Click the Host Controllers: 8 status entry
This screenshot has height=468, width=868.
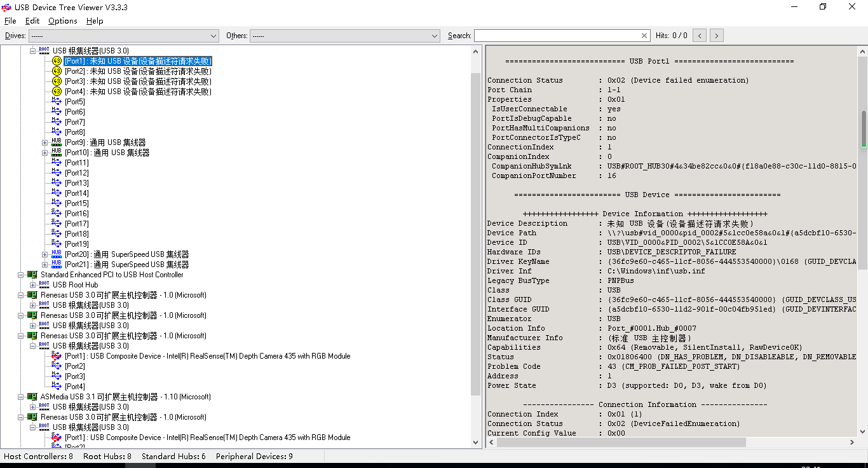pos(38,457)
